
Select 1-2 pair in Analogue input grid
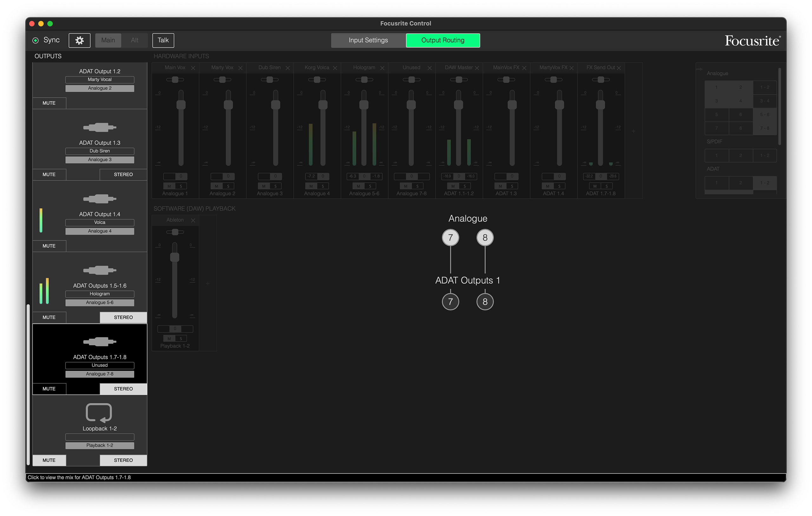(765, 87)
